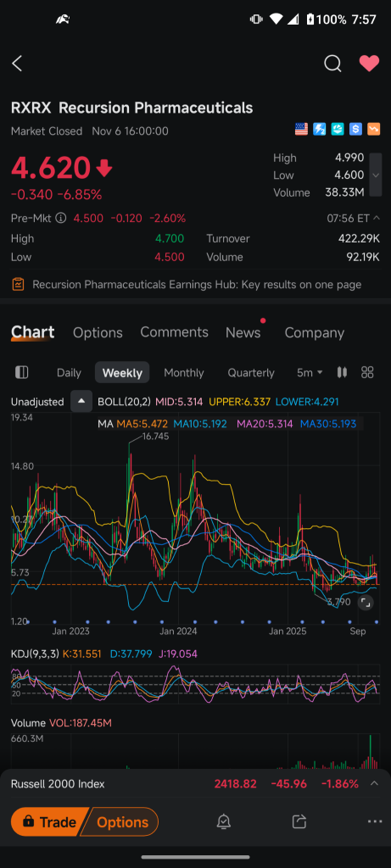Collapse the pre-market details at 07:56 ET
This screenshot has height=868, width=391.
point(354,218)
